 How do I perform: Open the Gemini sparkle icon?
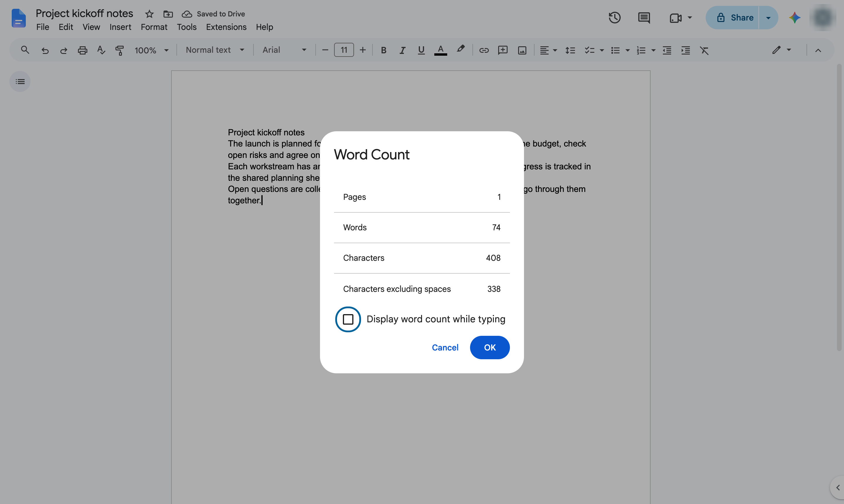coord(794,18)
